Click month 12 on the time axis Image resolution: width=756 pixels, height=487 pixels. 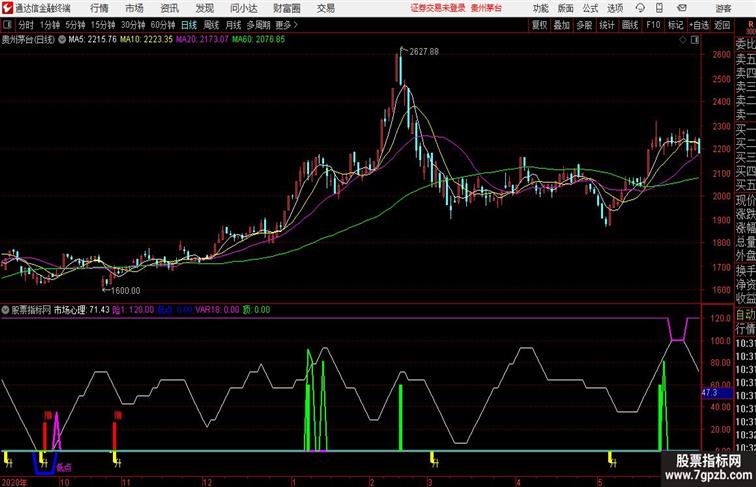pos(207,482)
